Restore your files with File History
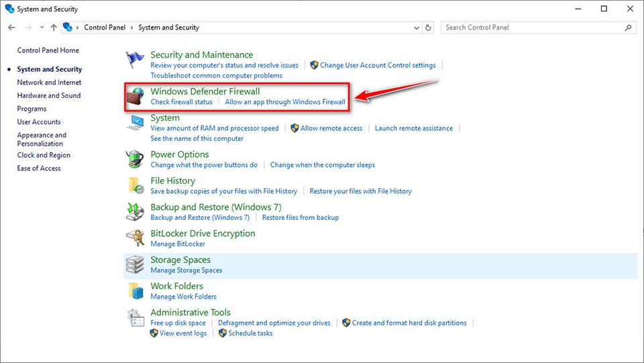 click(361, 191)
